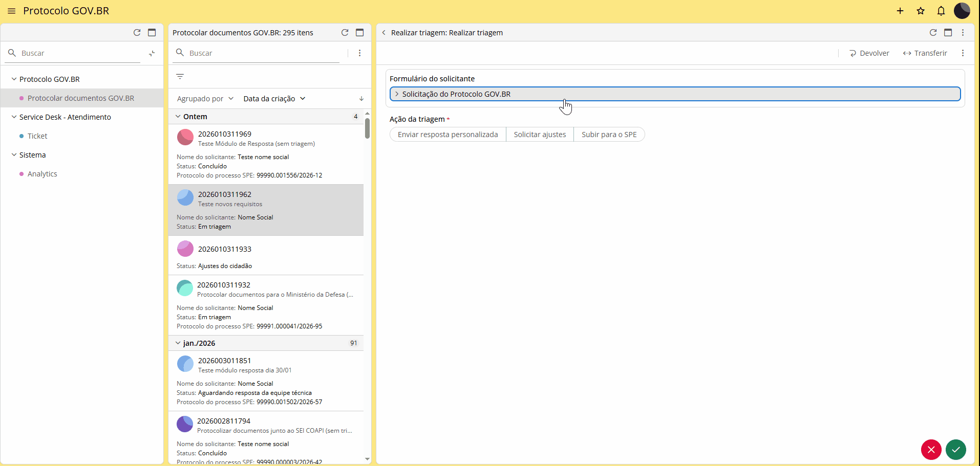Screen dimensions: 980x466
Task: Open the Agrupado por dropdown
Action: tap(205, 99)
